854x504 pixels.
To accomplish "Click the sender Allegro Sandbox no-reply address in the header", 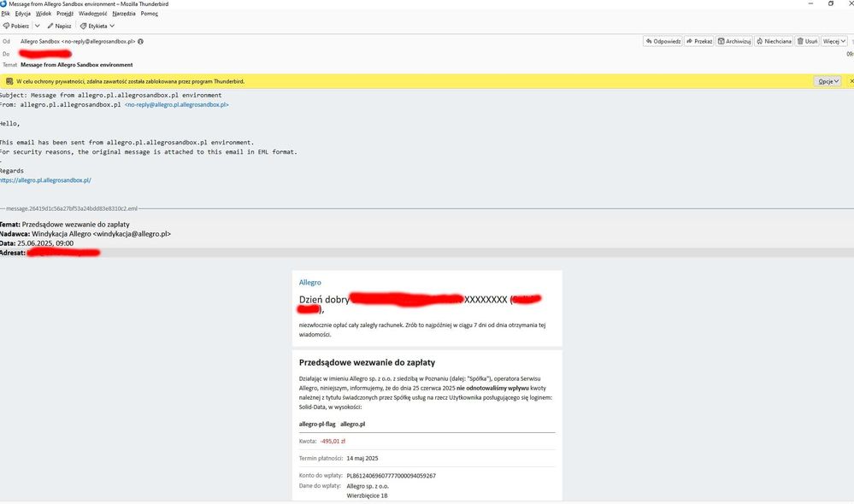I will [x=78, y=41].
